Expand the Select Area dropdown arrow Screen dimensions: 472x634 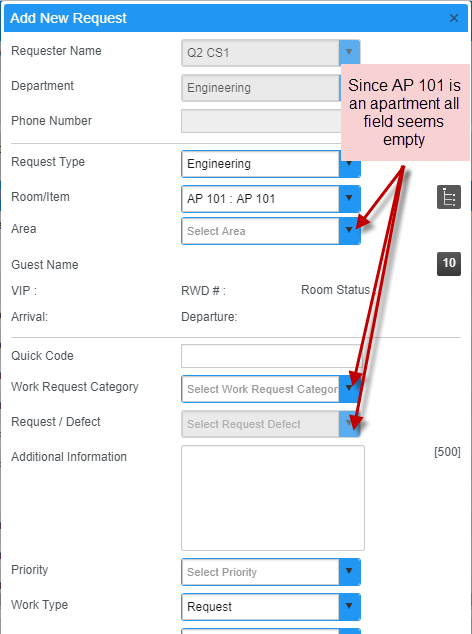pyautogui.click(x=349, y=231)
